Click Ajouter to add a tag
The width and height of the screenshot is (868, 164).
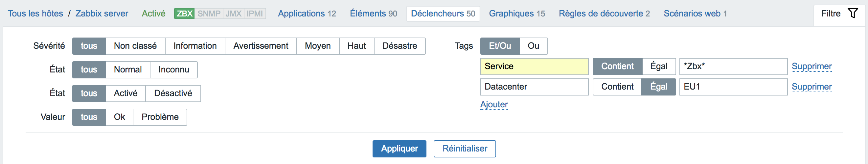494,105
